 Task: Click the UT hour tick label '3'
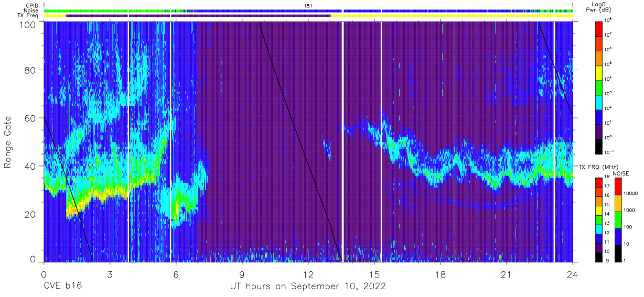click(110, 274)
